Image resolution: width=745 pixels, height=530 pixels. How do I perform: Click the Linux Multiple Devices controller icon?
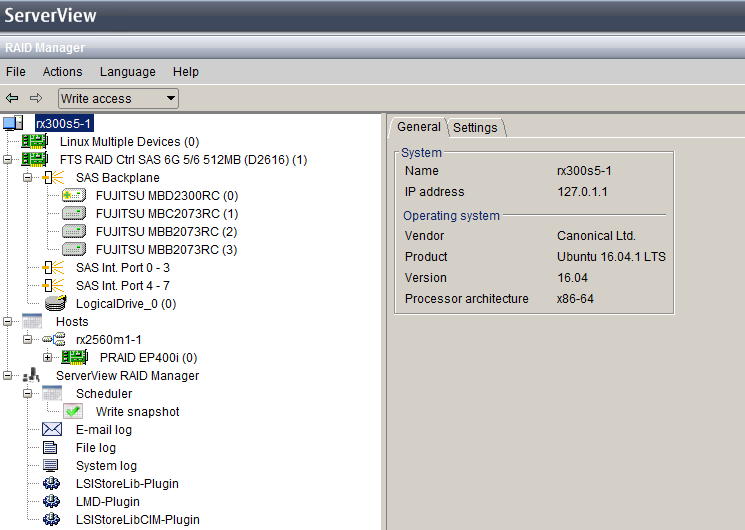point(34,141)
